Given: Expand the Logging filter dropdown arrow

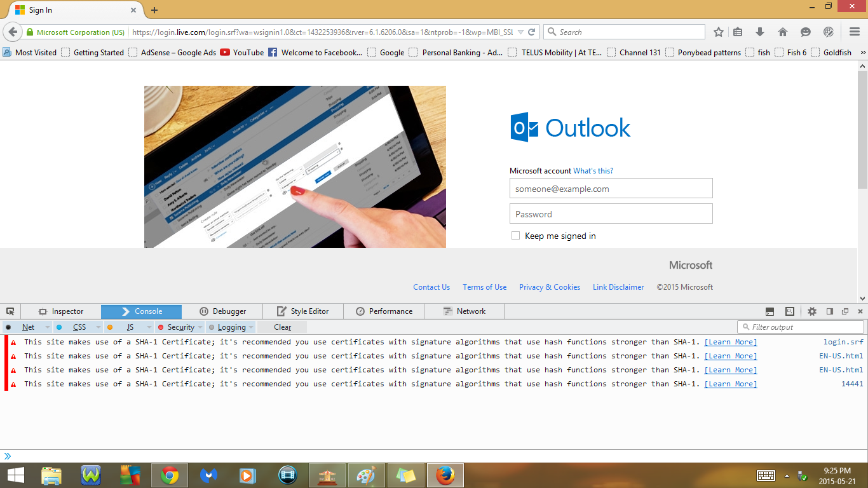Looking at the screenshot, I should coord(251,327).
